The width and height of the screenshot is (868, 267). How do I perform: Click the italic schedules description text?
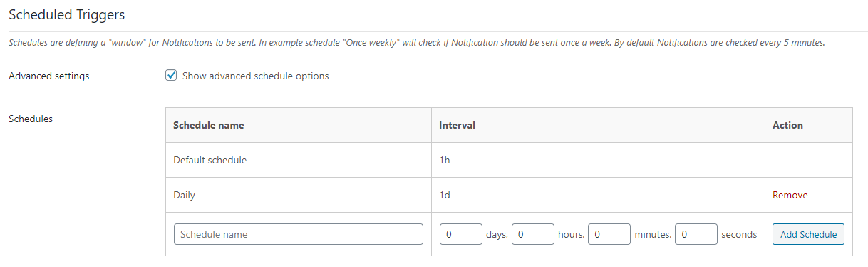point(417,42)
